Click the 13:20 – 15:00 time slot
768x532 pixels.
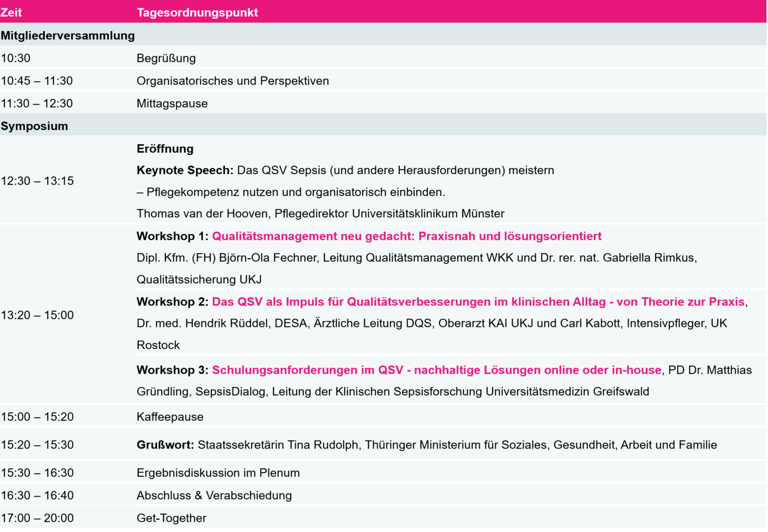37,315
